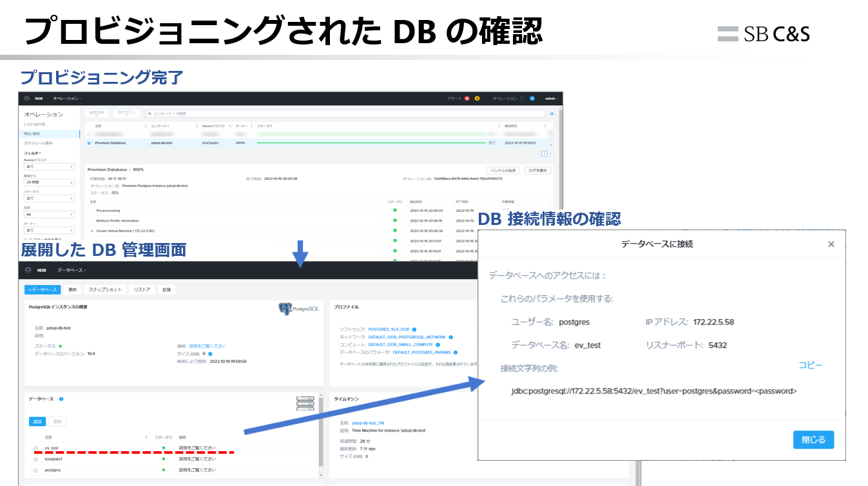
Task: Click the info icon beside POSTGRES_10.4_OOB
Action: coord(414,329)
